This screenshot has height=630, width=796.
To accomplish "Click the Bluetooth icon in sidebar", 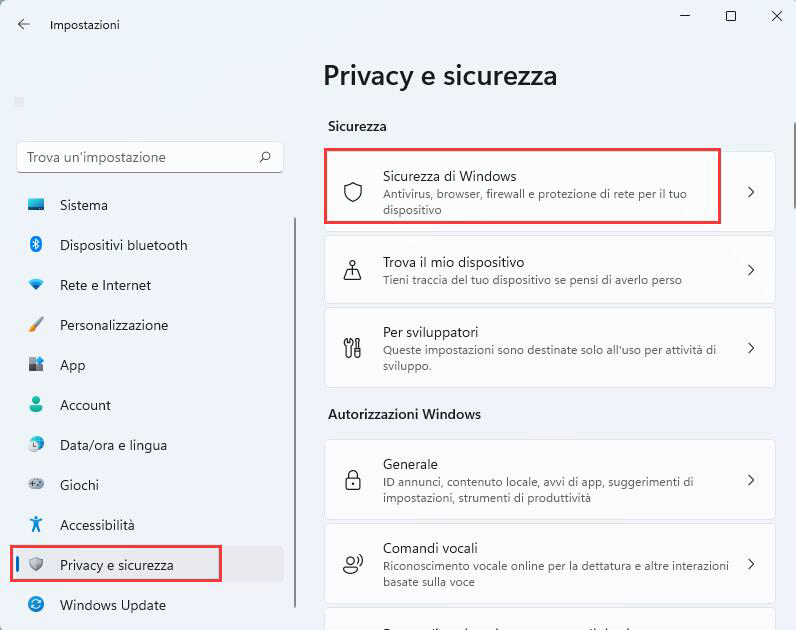I will point(36,245).
